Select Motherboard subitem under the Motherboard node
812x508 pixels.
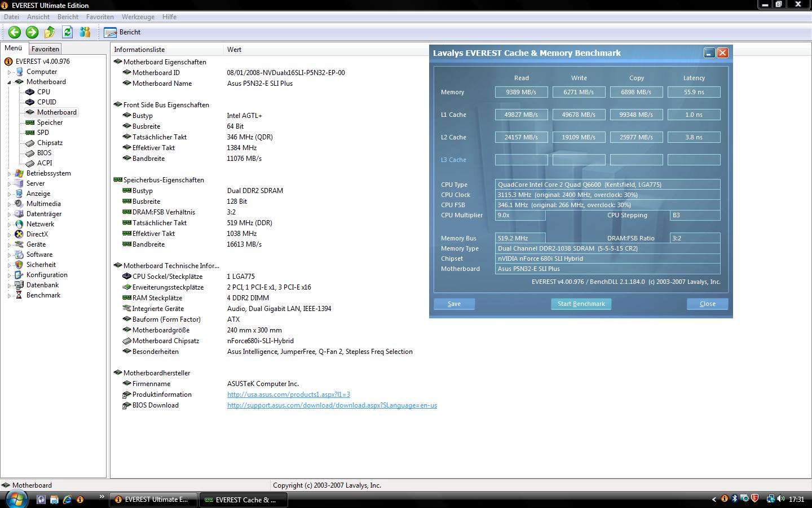(x=56, y=112)
